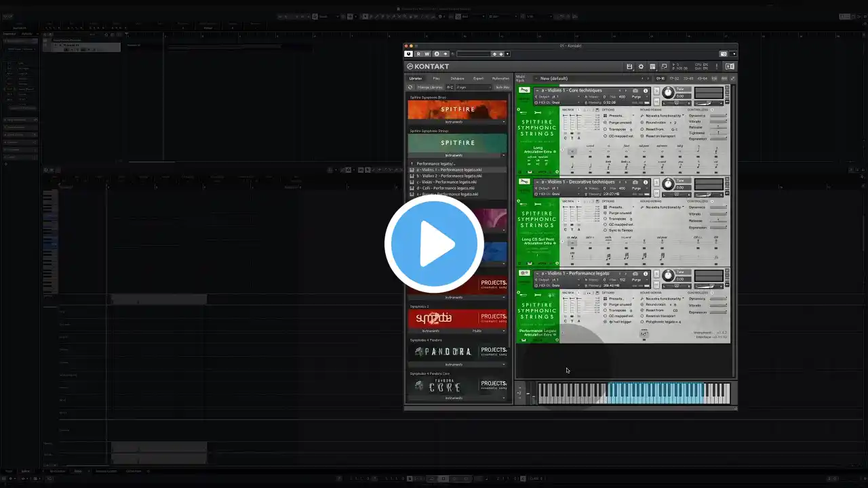Click snapshot camera on Performance legato instrument
Image resolution: width=868 pixels, height=488 pixels.
tap(635, 273)
